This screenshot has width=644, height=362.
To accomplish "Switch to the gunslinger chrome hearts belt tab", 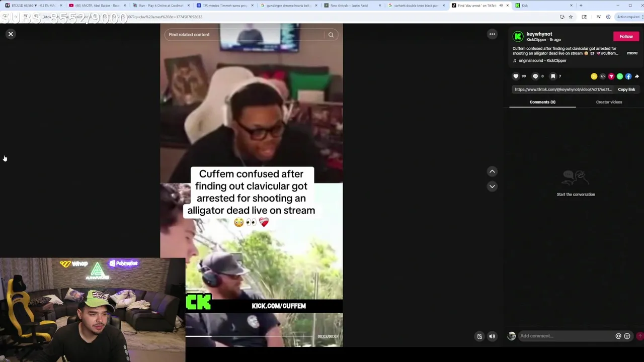I will coord(288,6).
